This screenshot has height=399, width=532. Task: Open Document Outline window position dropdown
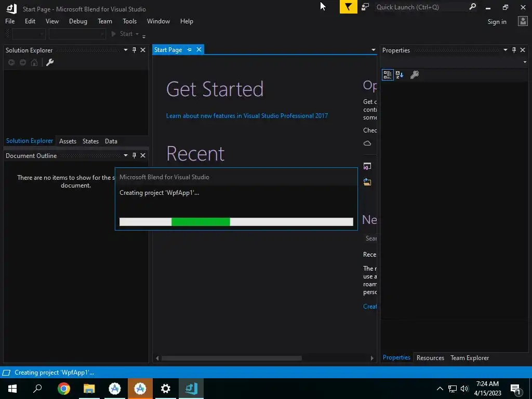[x=126, y=155]
